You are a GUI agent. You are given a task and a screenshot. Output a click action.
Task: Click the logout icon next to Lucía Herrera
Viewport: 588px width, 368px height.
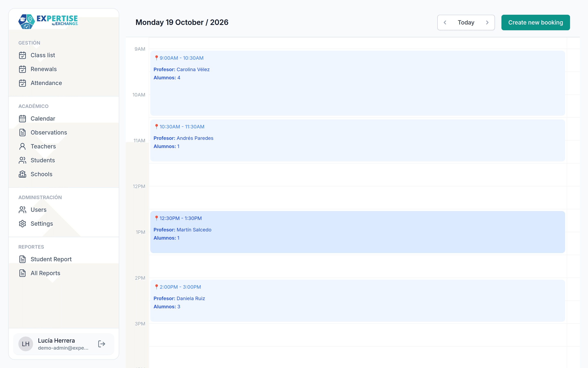tap(101, 344)
